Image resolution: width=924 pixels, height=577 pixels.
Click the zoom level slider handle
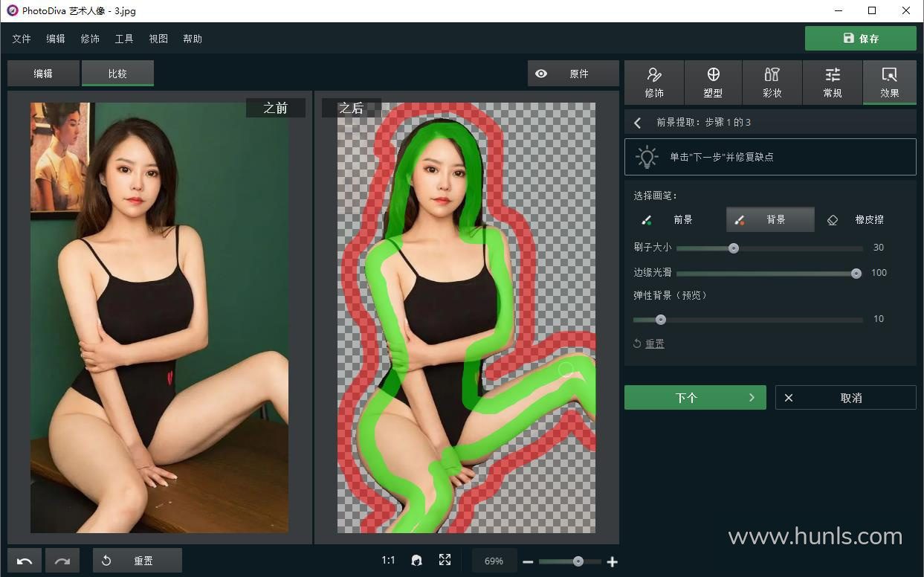[578, 561]
